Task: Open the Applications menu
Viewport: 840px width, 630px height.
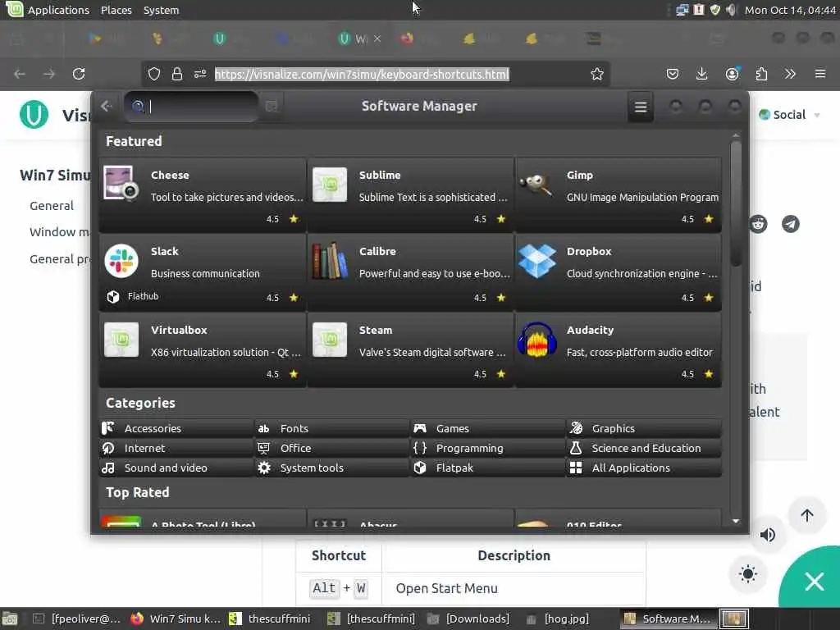Action: click(x=58, y=10)
